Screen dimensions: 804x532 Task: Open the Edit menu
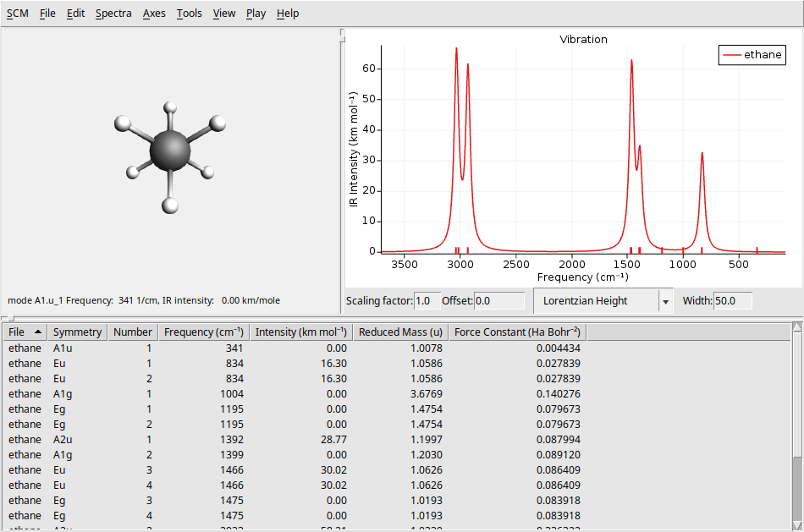[x=75, y=13]
